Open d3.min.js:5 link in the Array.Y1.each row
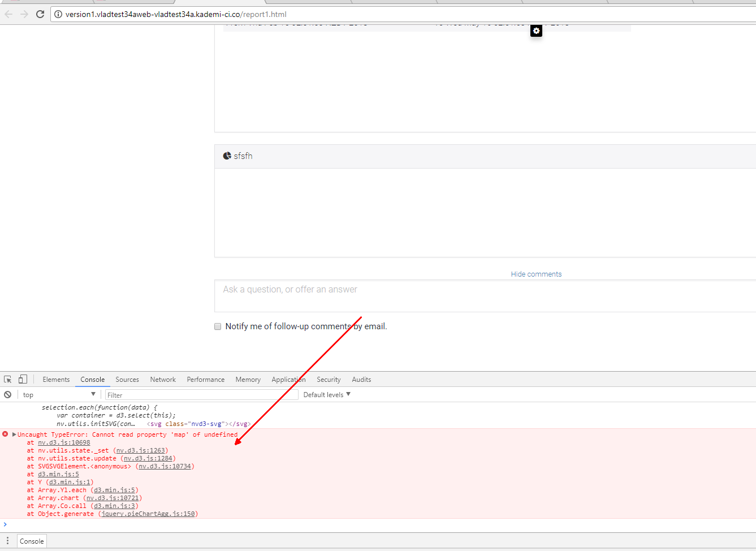The image size is (756, 551). coord(114,490)
